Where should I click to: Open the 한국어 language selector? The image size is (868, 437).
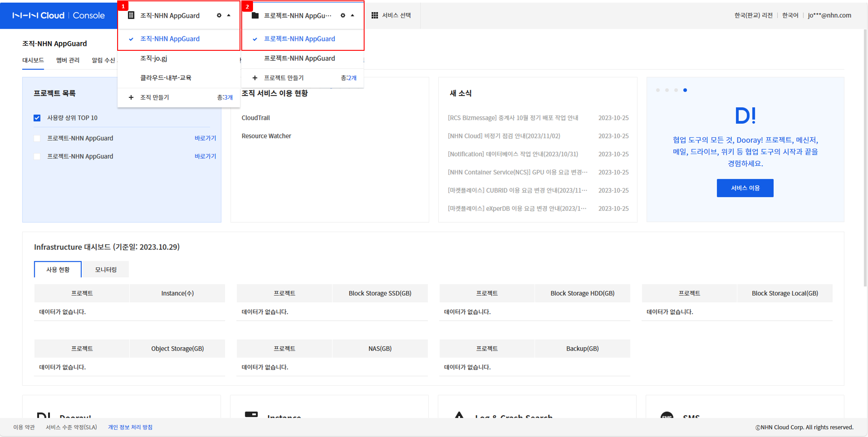pyautogui.click(x=790, y=15)
